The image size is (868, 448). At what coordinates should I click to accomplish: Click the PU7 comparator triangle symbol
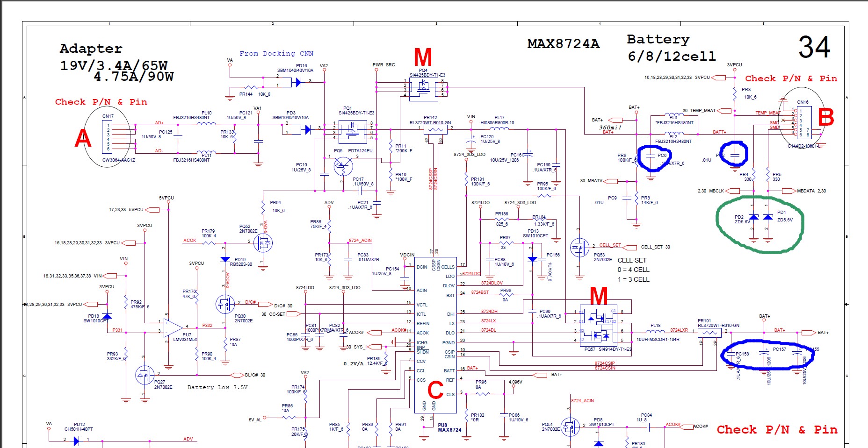(x=173, y=327)
